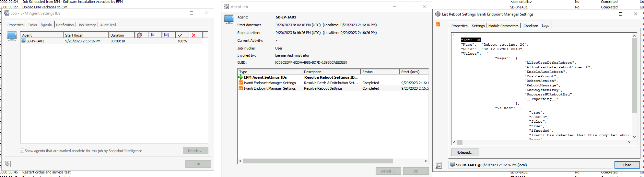Click log vertical scrollbar up arrow

point(634,35)
